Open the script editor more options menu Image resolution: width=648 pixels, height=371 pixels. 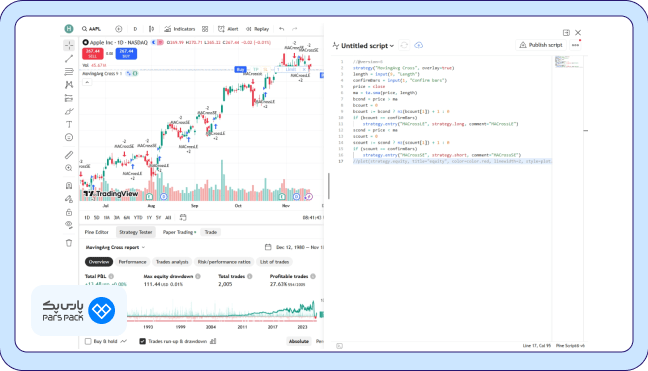pos(575,45)
